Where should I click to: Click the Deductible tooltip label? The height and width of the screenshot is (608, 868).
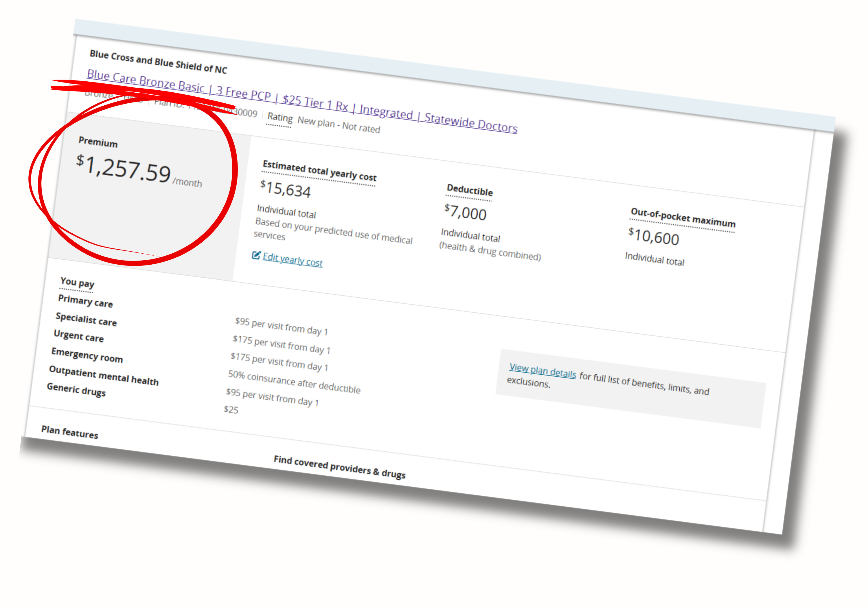pos(470,190)
